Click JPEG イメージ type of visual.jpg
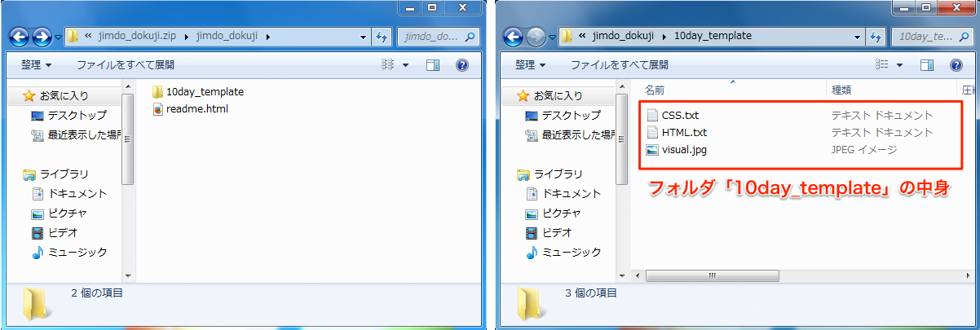The height and width of the screenshot is (330, 980). 864,149
